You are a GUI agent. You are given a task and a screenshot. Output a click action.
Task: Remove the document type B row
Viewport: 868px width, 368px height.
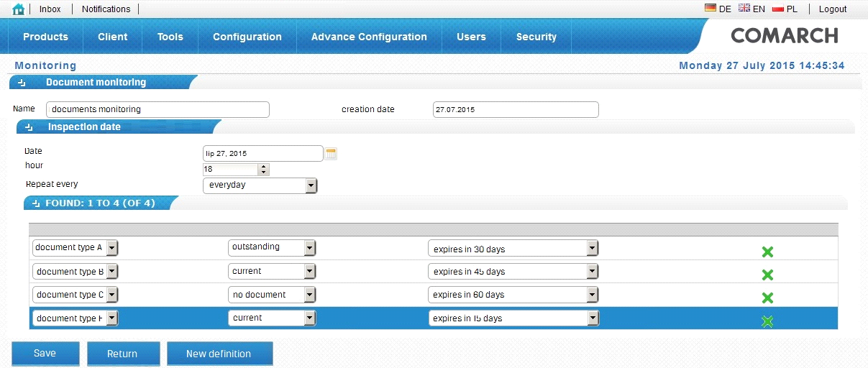[767, 275]
